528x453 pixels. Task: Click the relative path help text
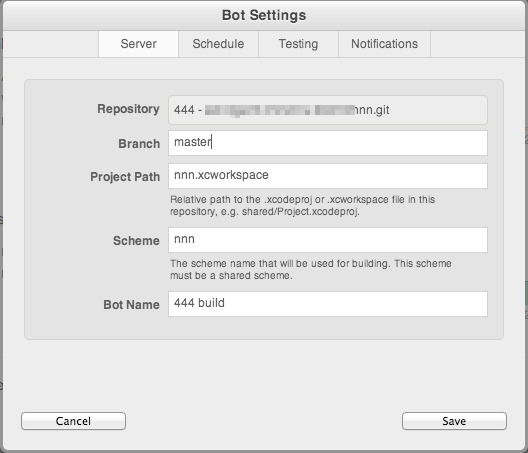tap(302, 205)
